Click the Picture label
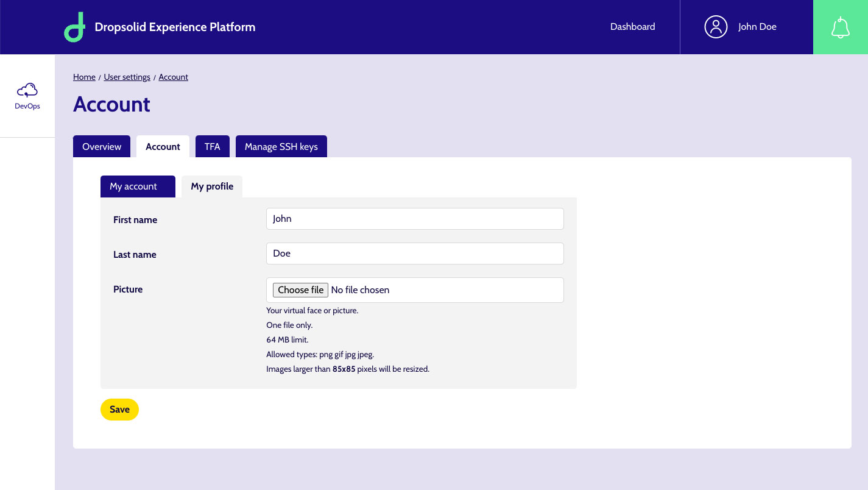This screenshot has width=868, height=490. tap(128, 289)
